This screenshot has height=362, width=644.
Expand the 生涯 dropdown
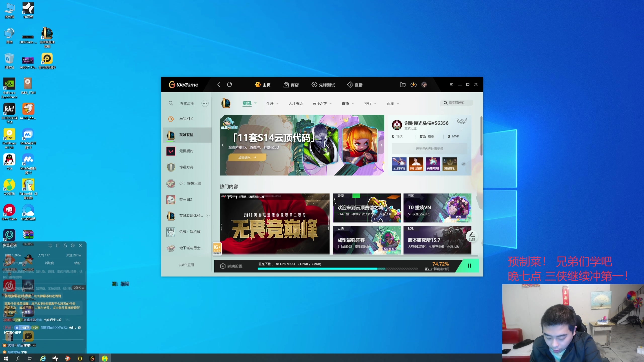click(x=277, y=104)
